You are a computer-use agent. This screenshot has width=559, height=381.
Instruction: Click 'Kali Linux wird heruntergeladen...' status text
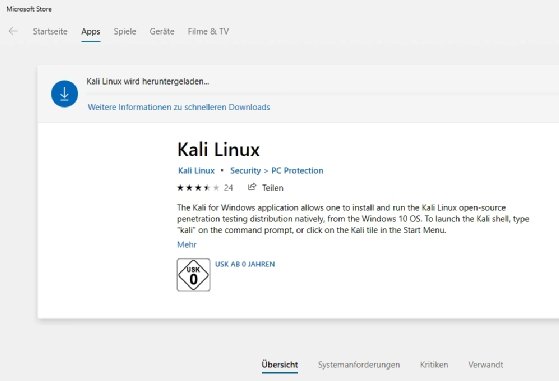[148, 81]
